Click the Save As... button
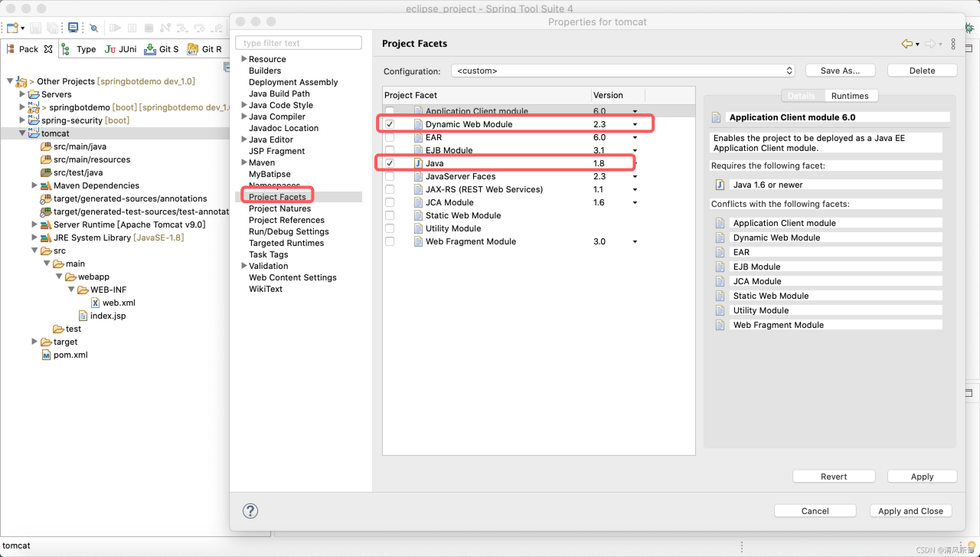This screenshot has width=980, height=557. 840,70
